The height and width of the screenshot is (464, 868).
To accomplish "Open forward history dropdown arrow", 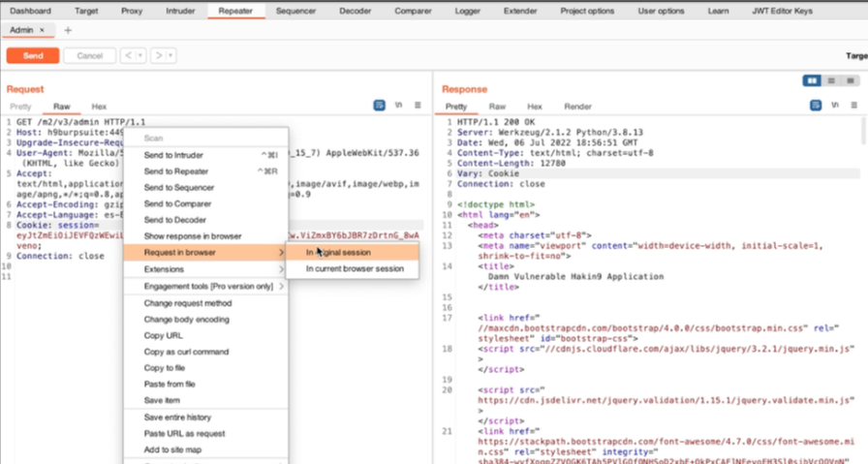I will click(170, 55).
